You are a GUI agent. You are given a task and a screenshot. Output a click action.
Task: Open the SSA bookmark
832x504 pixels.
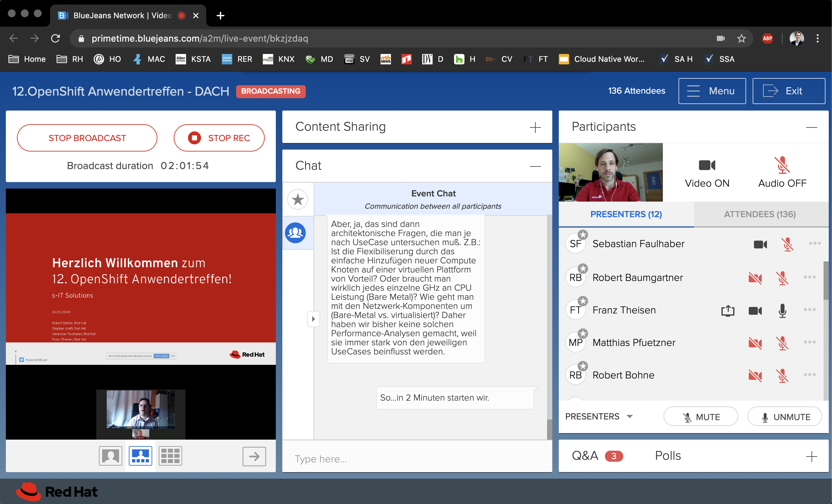pyautogui.click(x=719, y=59)
